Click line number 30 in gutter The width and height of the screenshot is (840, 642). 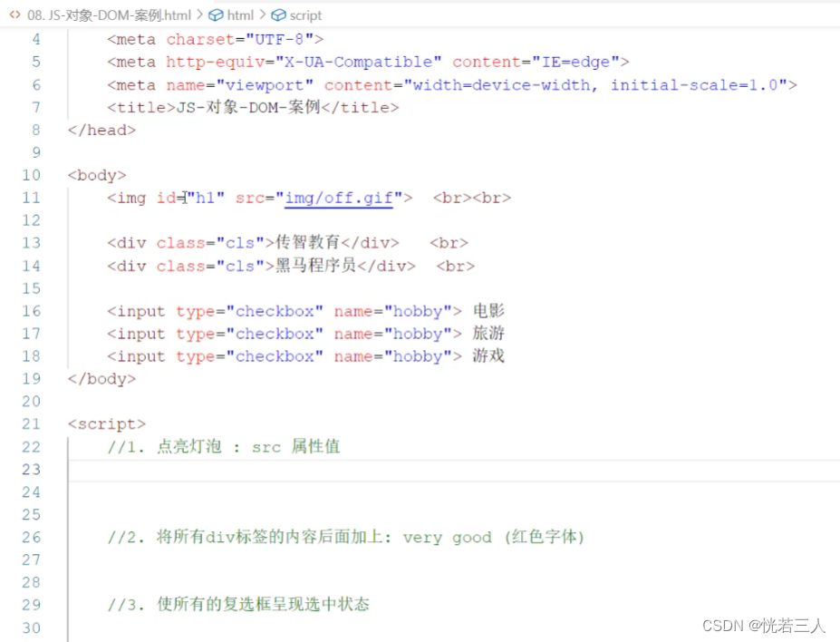coord(31,627)
